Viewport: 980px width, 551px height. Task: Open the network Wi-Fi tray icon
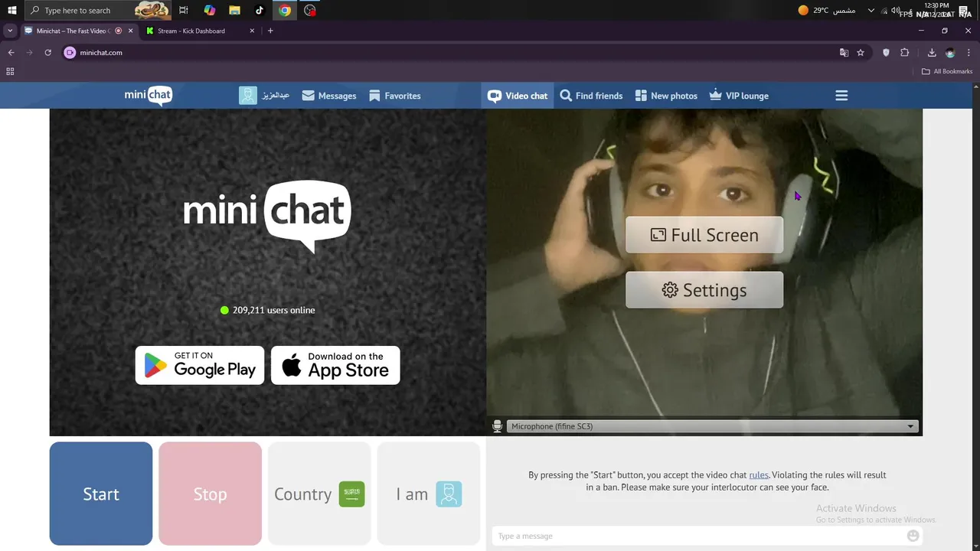click(884, 10)
